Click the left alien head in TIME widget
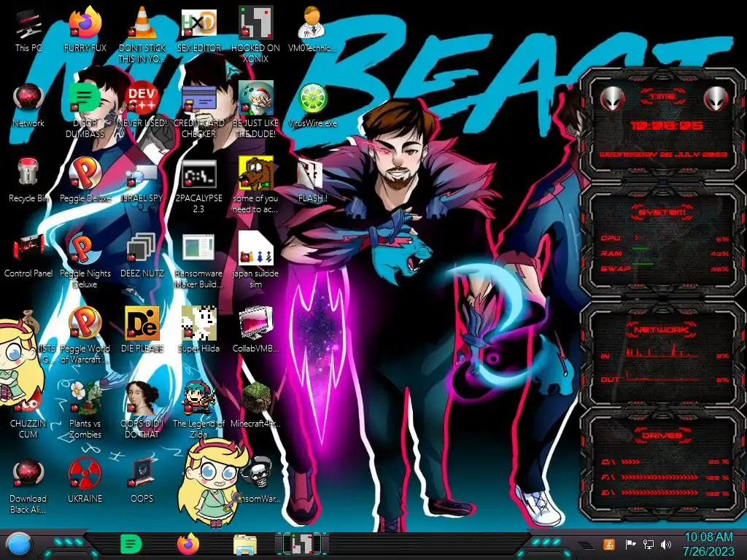This screenshot has width=747, height=560. (612, 99)
